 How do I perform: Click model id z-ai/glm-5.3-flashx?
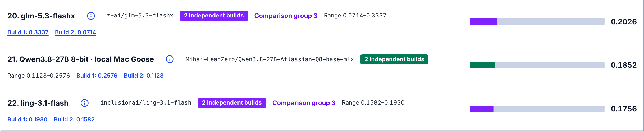pyautogui.click(x=140, y=16)
